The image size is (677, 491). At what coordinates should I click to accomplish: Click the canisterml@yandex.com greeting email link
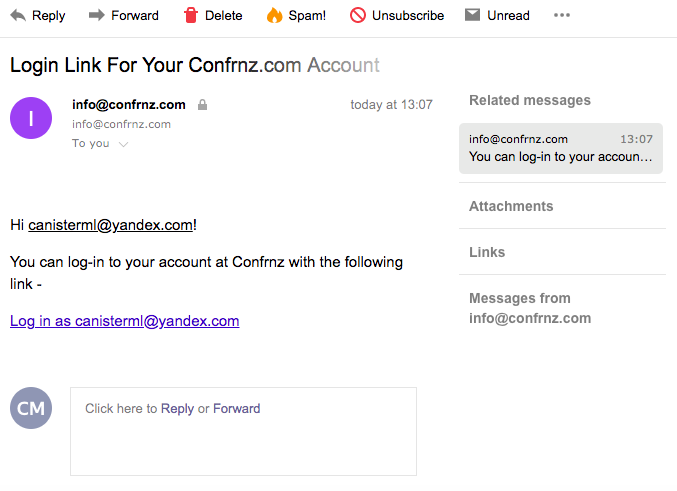pos(111,225)
